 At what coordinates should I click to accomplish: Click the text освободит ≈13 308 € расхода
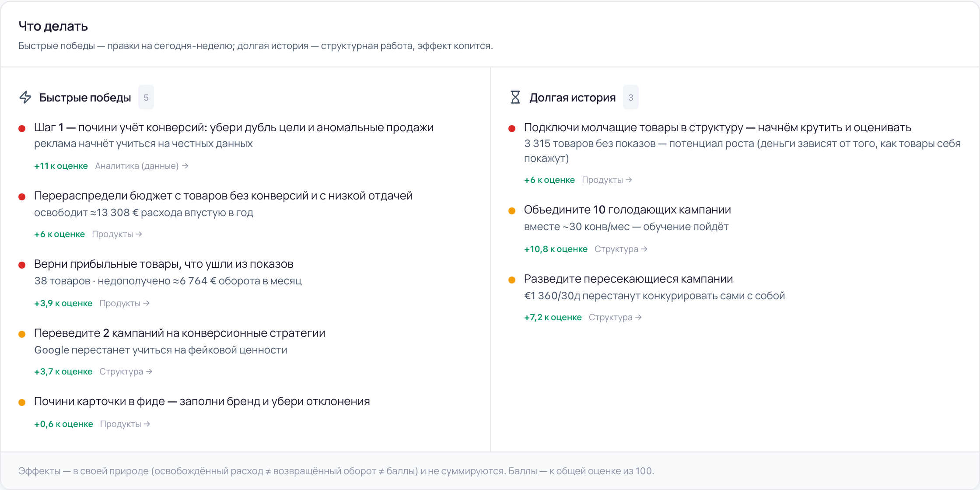143,213
